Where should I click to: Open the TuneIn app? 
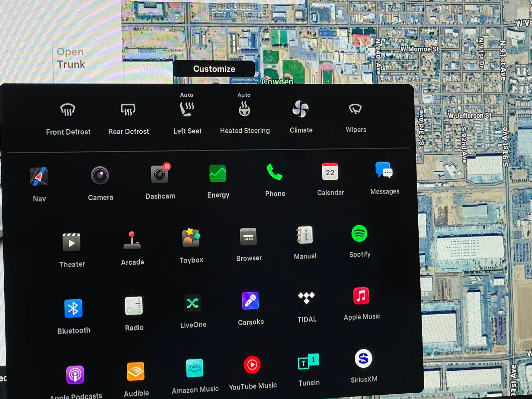(x=308, y=362)
